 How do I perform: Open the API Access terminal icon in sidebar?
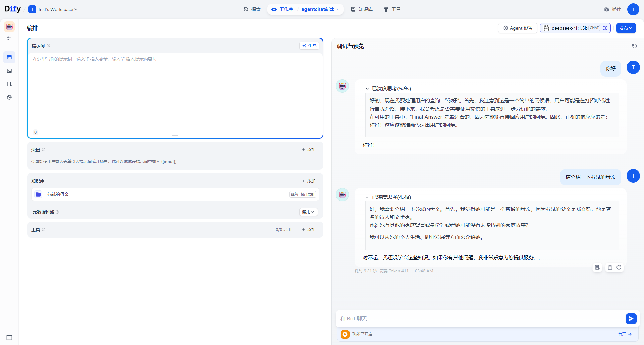[9, 71]
